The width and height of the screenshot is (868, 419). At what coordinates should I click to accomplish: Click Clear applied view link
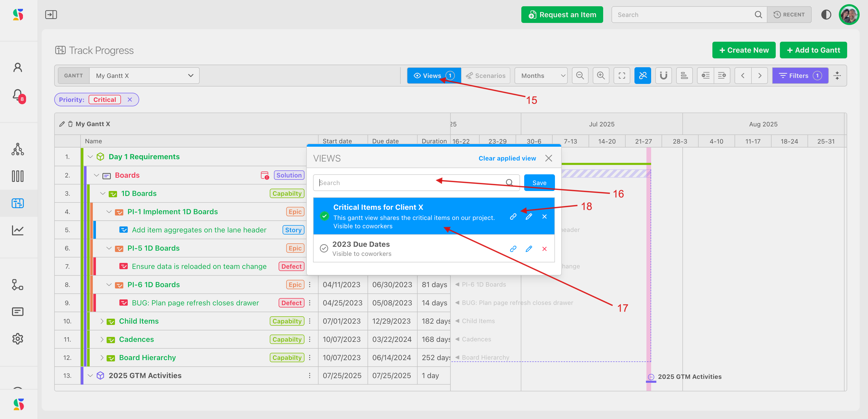[507, 158]
